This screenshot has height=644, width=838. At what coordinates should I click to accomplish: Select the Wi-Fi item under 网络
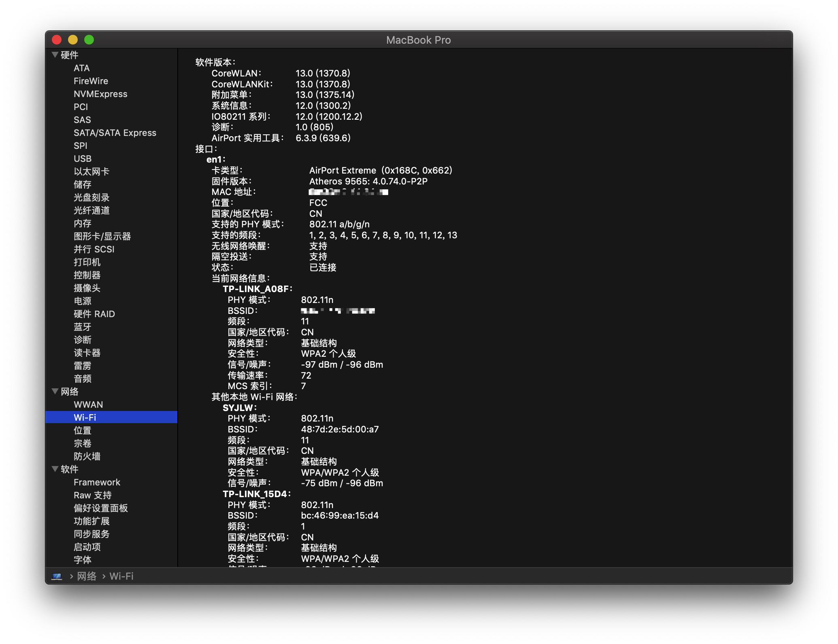point(85,417)
